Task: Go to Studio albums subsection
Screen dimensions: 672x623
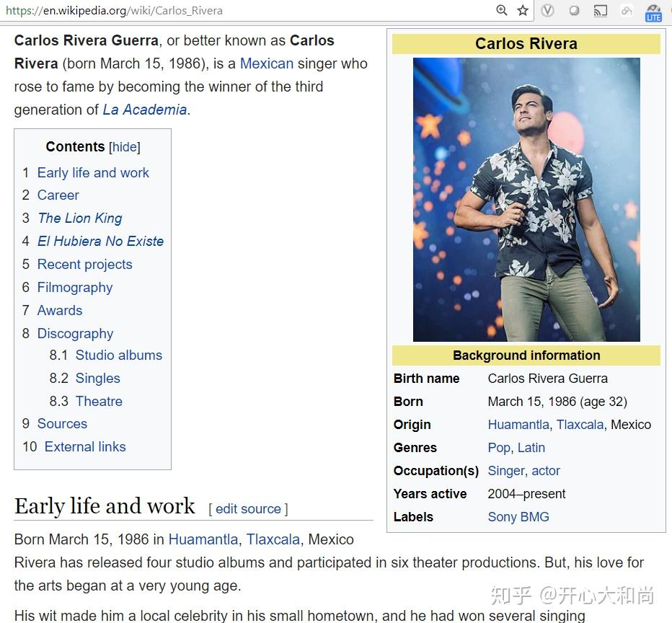Action: coord(119,355)
